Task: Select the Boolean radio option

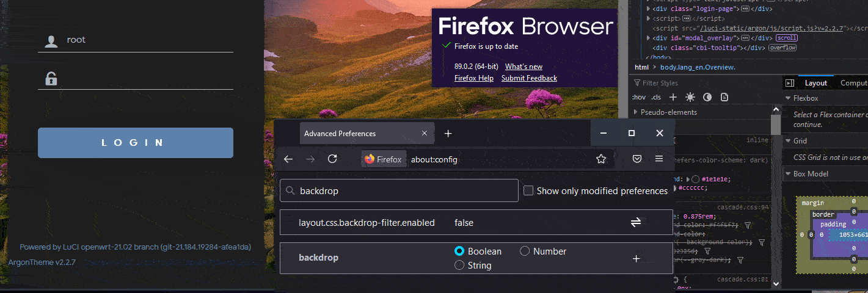Action: point(460,251)
